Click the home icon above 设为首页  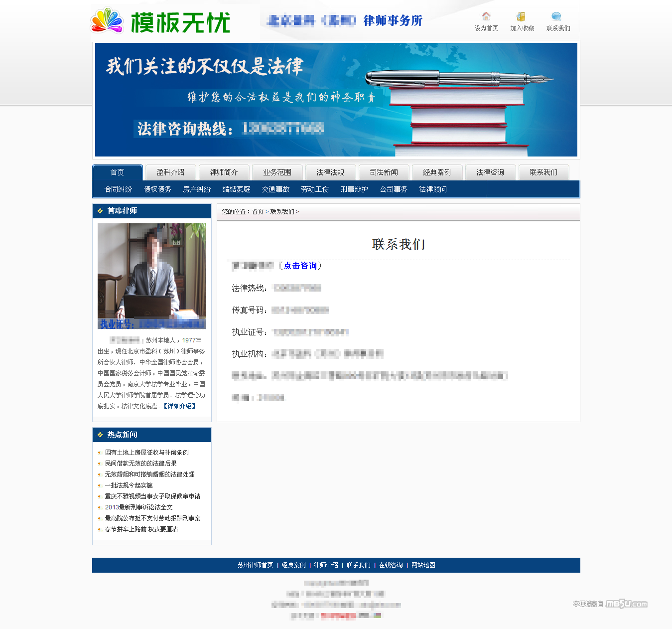click(486, 16)
